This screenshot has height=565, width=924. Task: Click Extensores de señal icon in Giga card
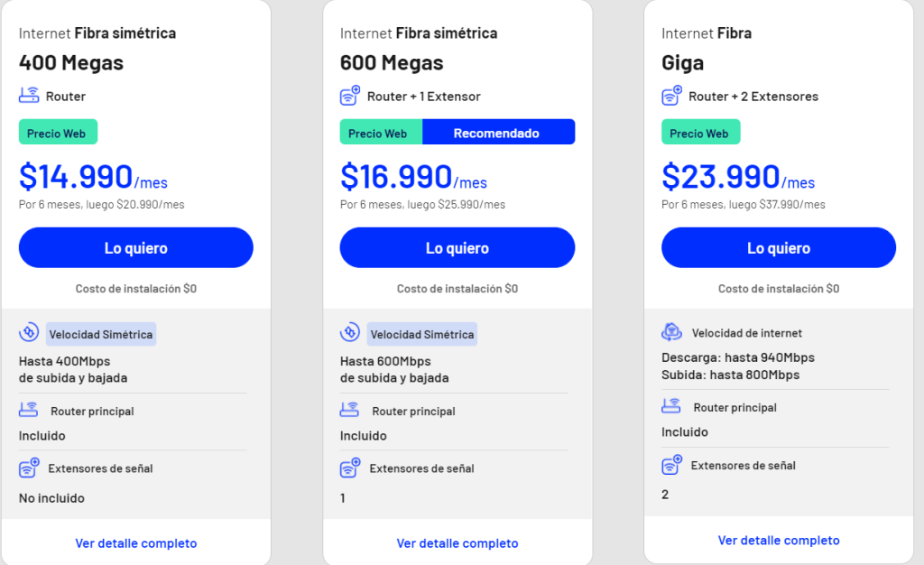tap(671, 465)
